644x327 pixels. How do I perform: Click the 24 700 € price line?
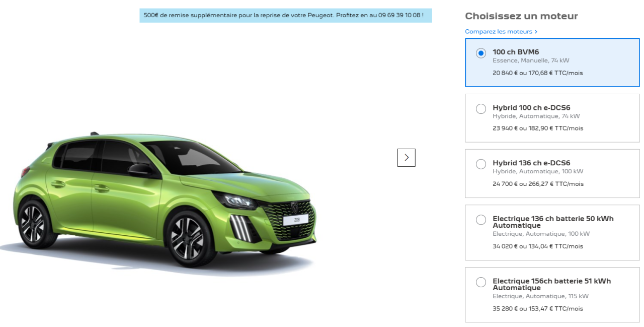[538, 184]
